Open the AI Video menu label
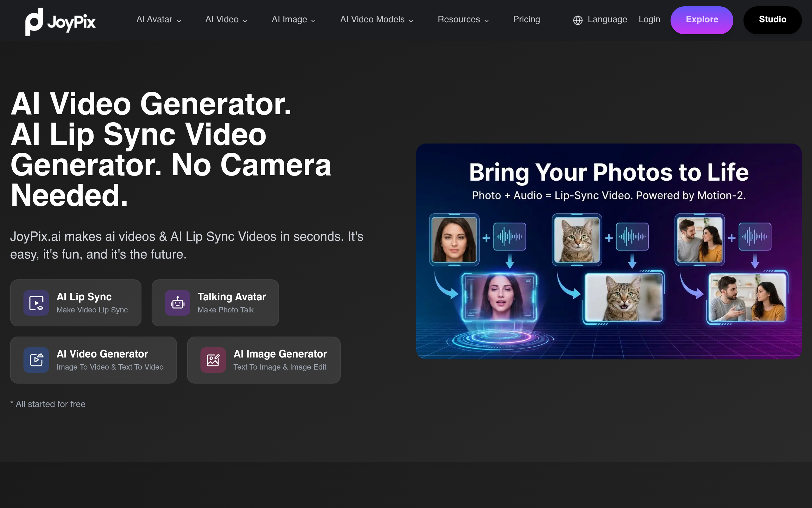The height and width of the screenshot is (508, 812). point(222,19)
